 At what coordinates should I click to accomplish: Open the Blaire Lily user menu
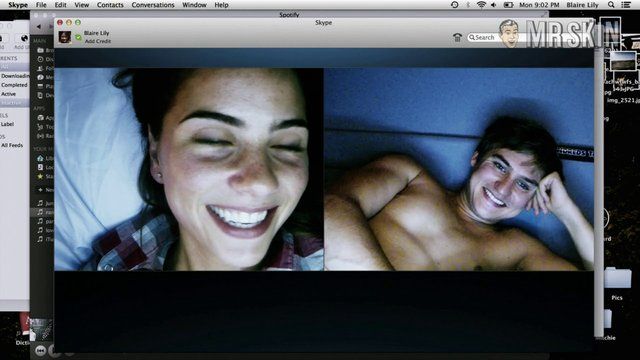coord(582,5)
